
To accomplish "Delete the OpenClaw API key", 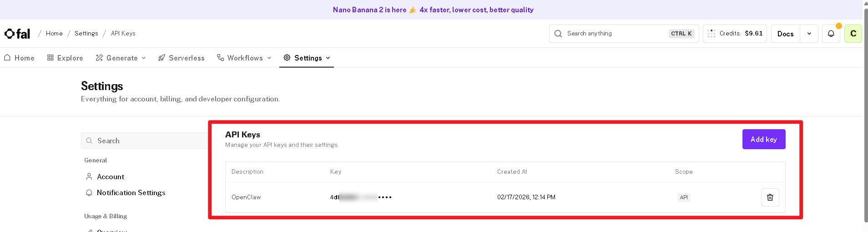I will 770,197.
